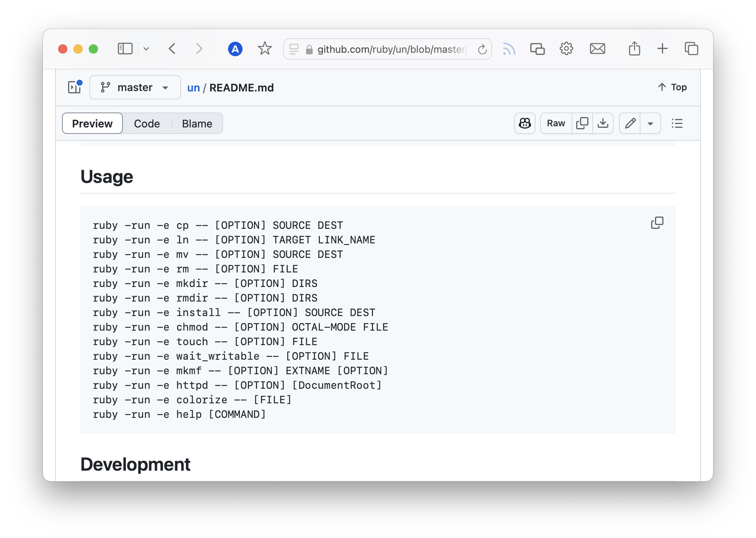Open the master branch selector
This screenshot has width=756, height=538.
(x=135, y=87)
